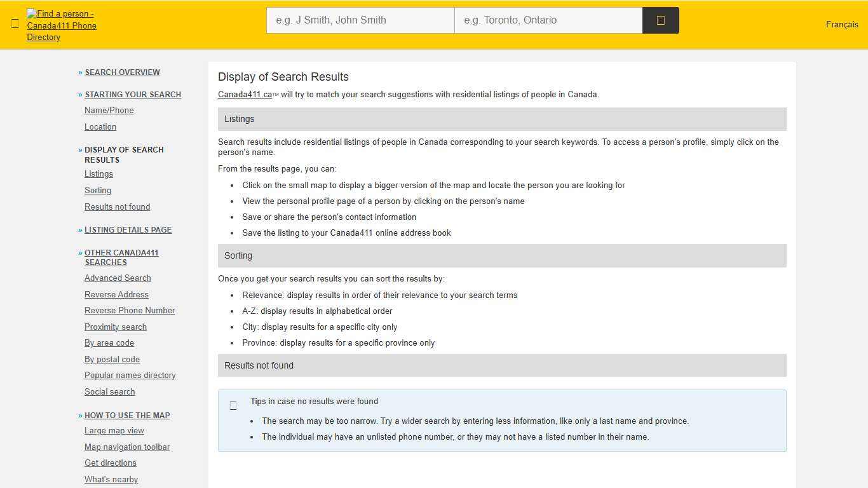The height and width of the screenshot is (488, 868).
Task: Open the Advanced Search help page
Action: [x=118, y=278]
